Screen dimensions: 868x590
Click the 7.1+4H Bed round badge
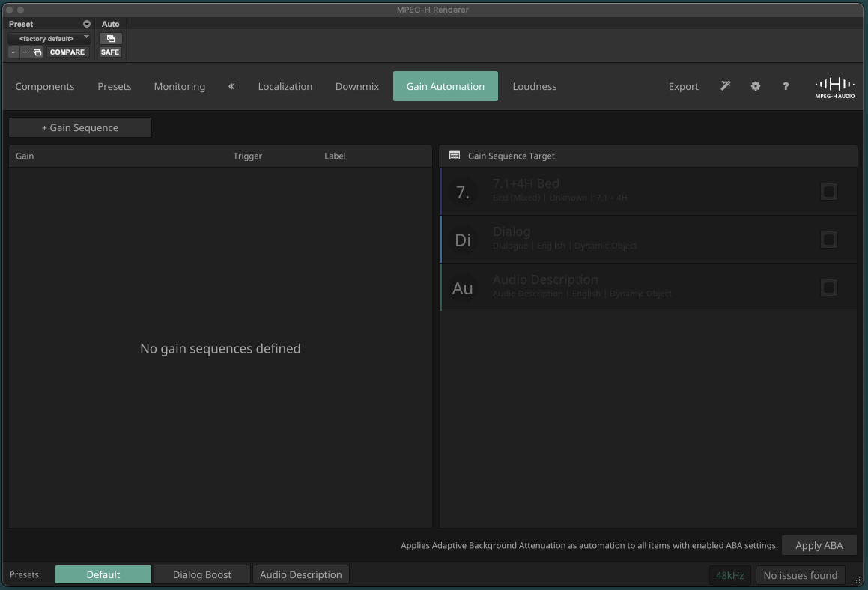(463, 192)
